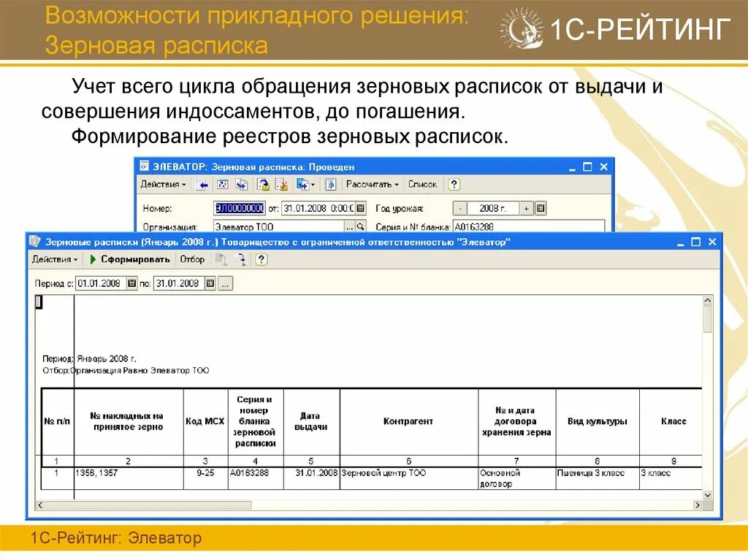Click period end date field 31.01.2008
This screenshot has width=748, height=560.
pos(179,283)
